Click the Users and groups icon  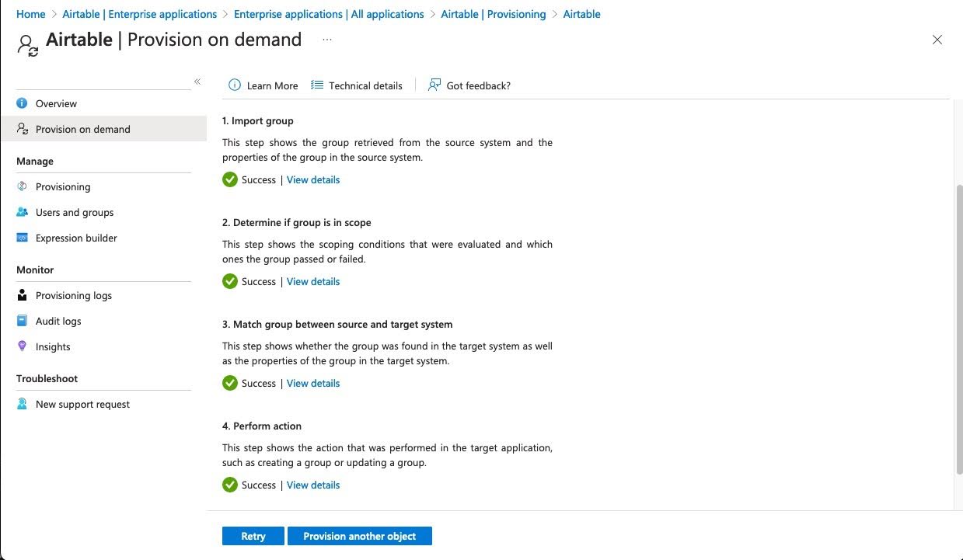click(22, 212)
